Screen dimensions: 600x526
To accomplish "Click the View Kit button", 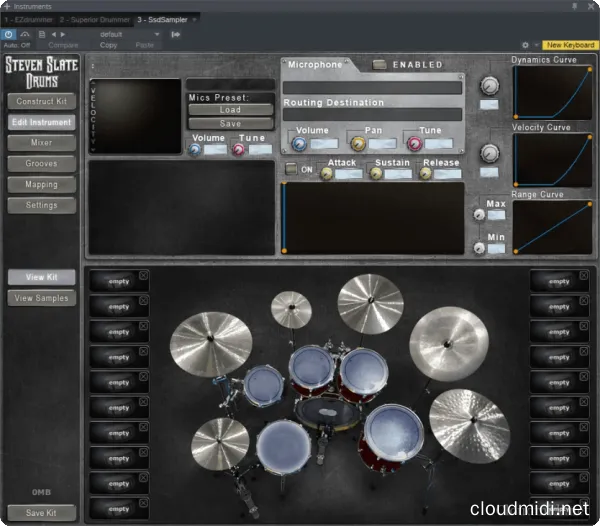I will [x=41, y=277].
